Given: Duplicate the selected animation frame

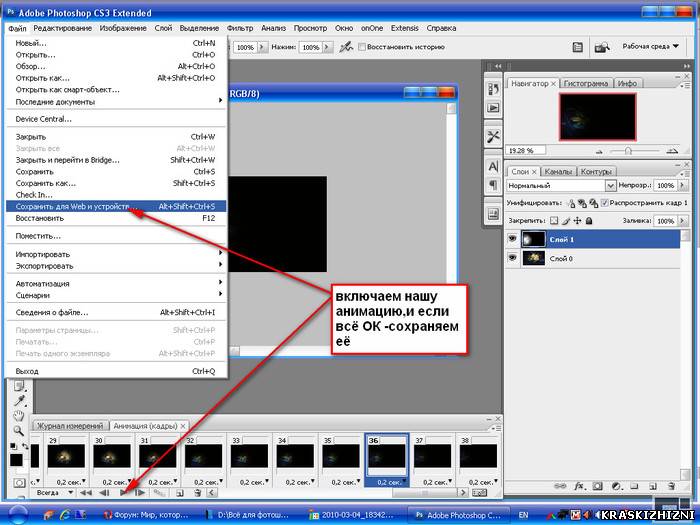Looking at the screenshot, I should pos(179,493).
